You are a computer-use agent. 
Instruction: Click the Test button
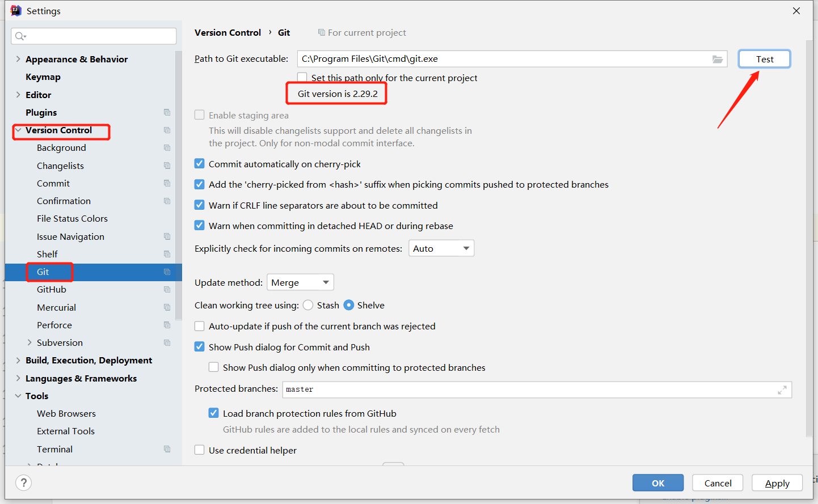pyautogui.click(x=764, y=59)
